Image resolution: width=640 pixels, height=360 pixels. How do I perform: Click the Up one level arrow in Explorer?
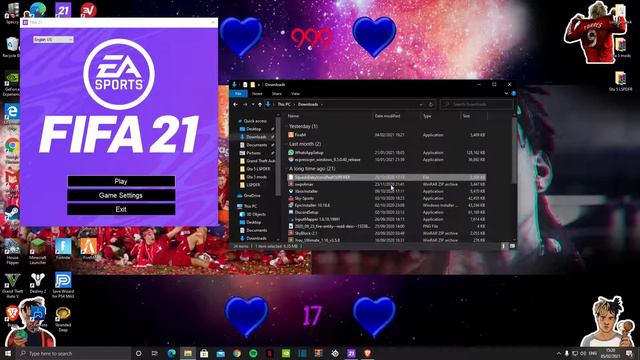260,104
